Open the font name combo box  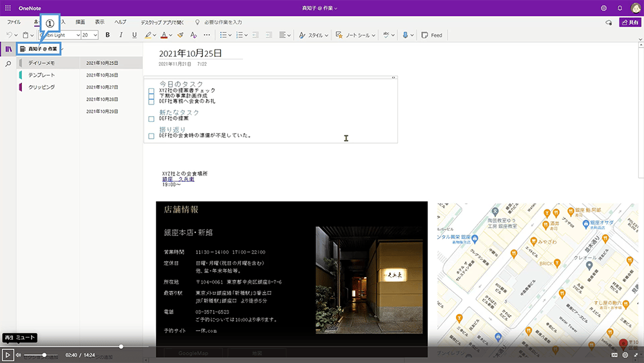point(60,35)
